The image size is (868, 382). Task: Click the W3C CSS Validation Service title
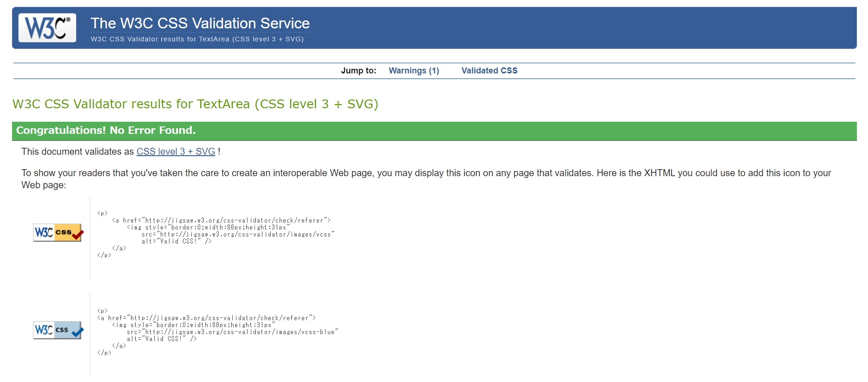pos(200,23)
